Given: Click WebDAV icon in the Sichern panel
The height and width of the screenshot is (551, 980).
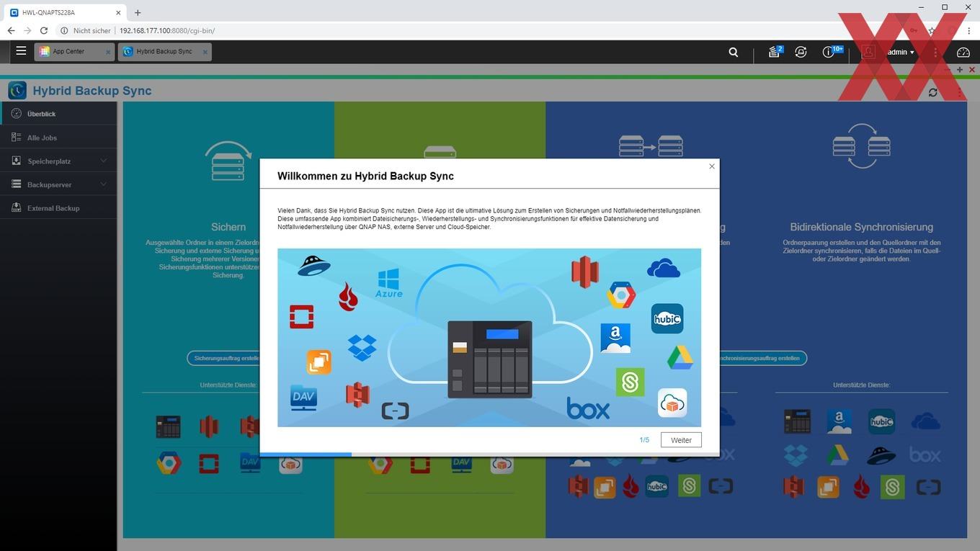Looking at the screenshot, I should coord(250,462).
